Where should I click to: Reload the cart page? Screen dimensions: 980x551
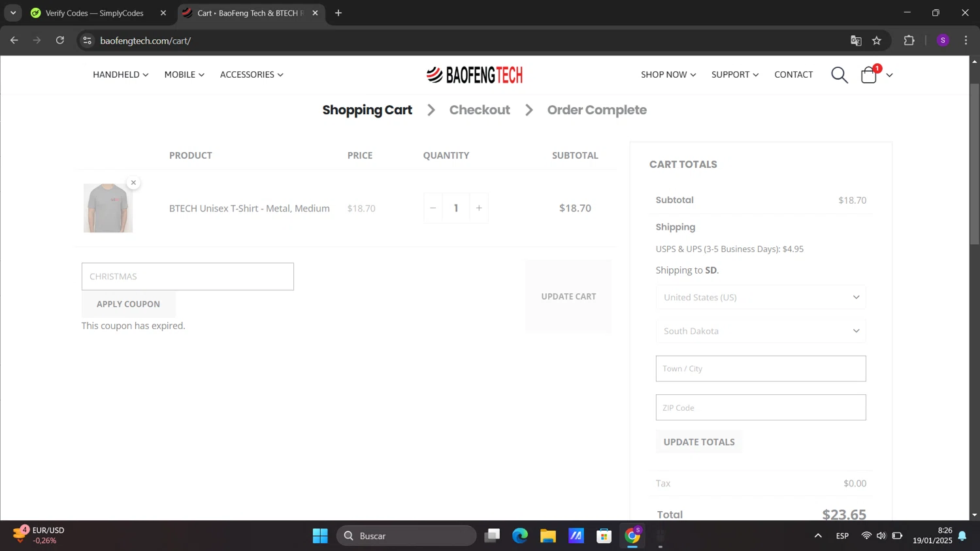click(x=60, y=40)
